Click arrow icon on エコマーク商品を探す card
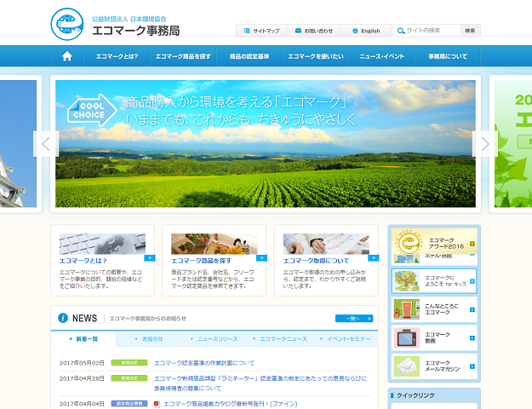This screenshot has height=409, width=532. 261,258
